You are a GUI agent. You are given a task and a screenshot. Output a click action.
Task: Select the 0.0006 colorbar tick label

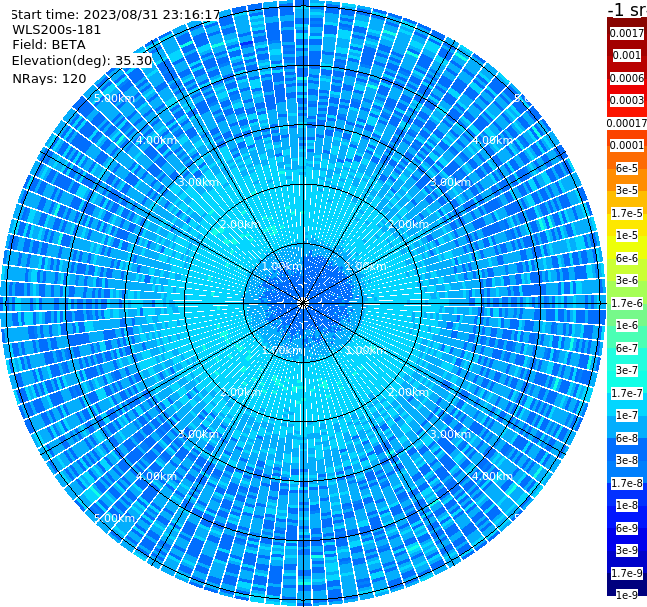coord(627,78)
